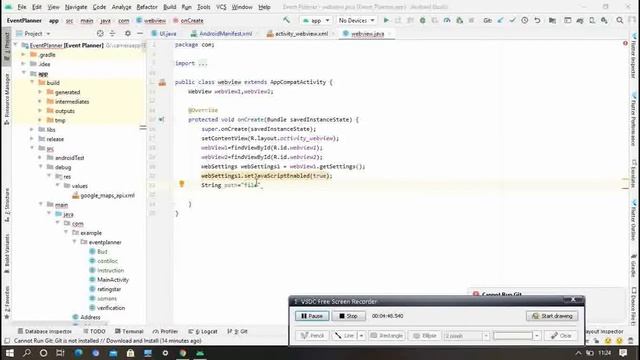Open the Logcat tool window

[203, 331]
